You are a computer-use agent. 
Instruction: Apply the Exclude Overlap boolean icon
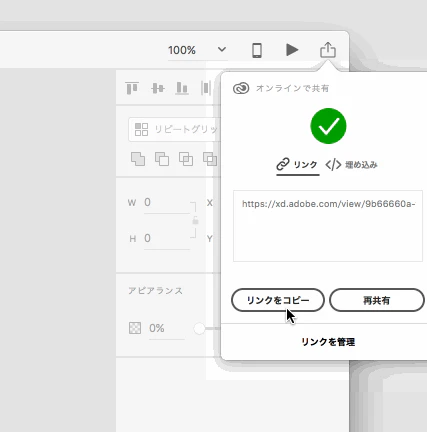[210, 159]
